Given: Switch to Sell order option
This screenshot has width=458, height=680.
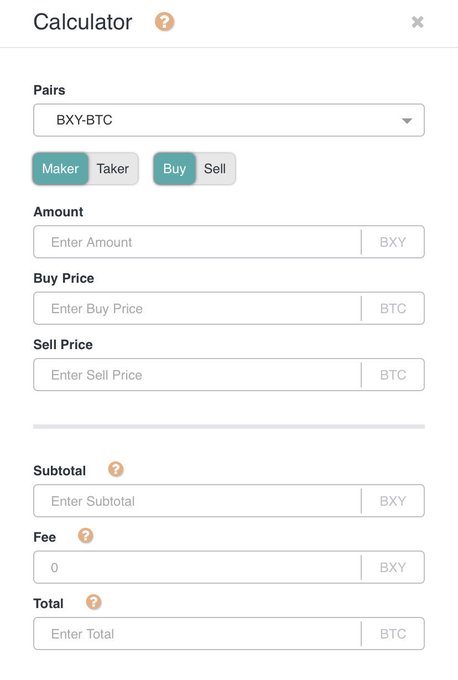Looking at the screenshot, I should [x=215, y=168].
